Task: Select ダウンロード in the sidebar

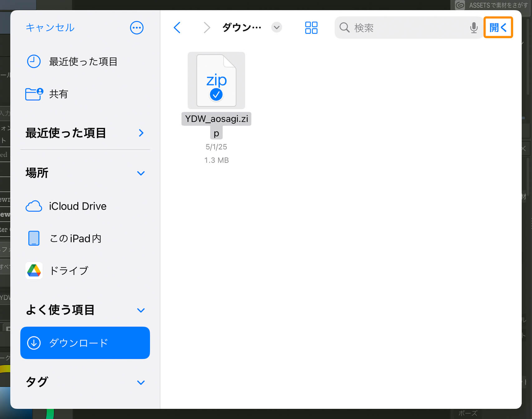Action: (x=85, y=343)
